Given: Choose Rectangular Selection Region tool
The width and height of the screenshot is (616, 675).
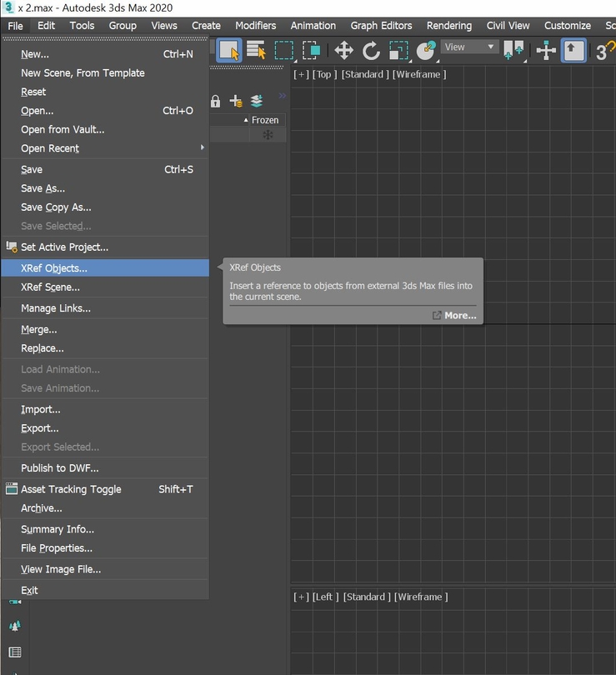Looking at the screenshot, I should pyautogui.click(x=283, y=50).
